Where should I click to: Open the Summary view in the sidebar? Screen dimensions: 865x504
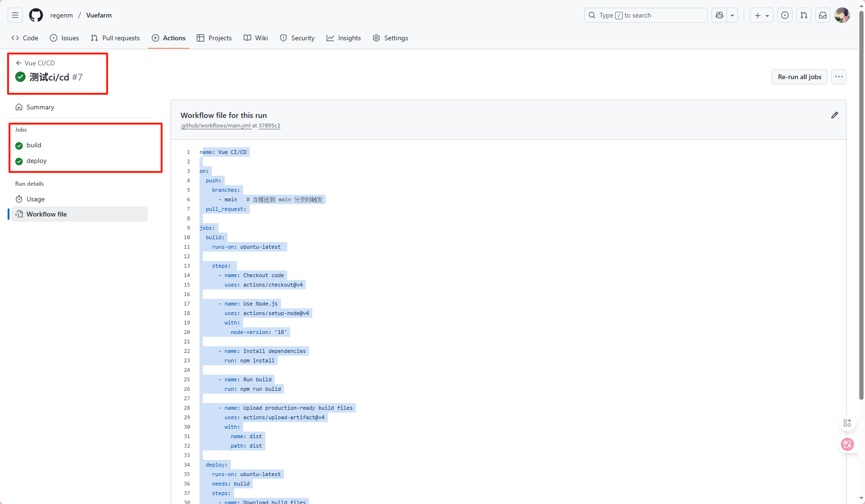39,107
